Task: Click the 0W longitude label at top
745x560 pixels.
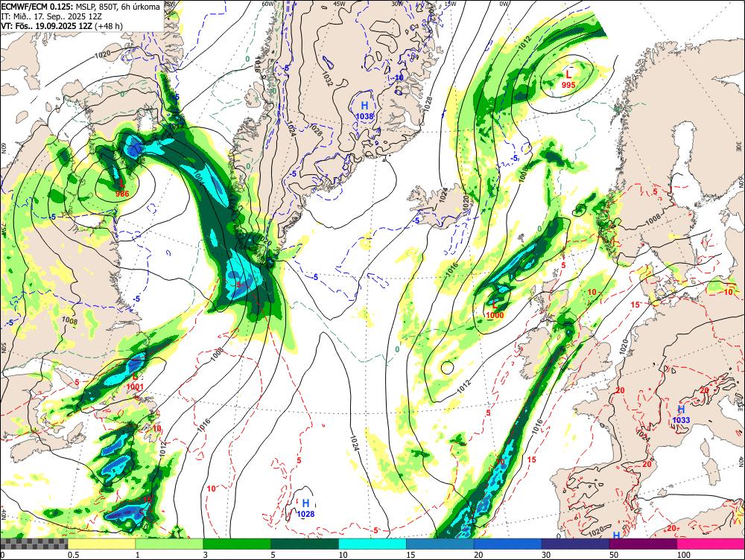Action: (504, 3)
